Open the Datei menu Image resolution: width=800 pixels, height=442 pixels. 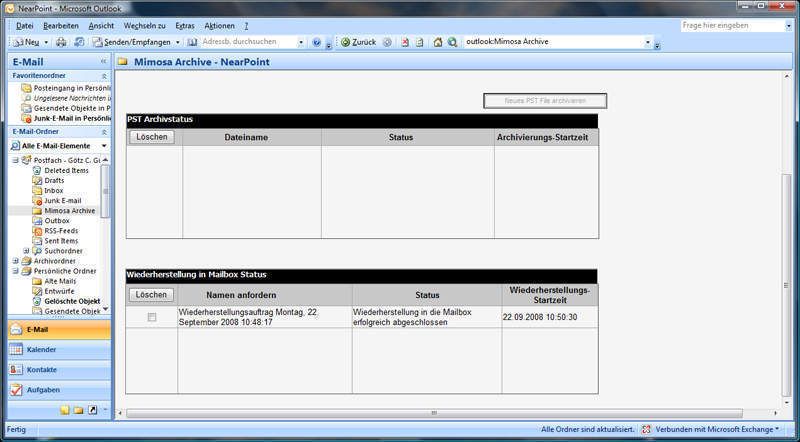tap(24, 26)
